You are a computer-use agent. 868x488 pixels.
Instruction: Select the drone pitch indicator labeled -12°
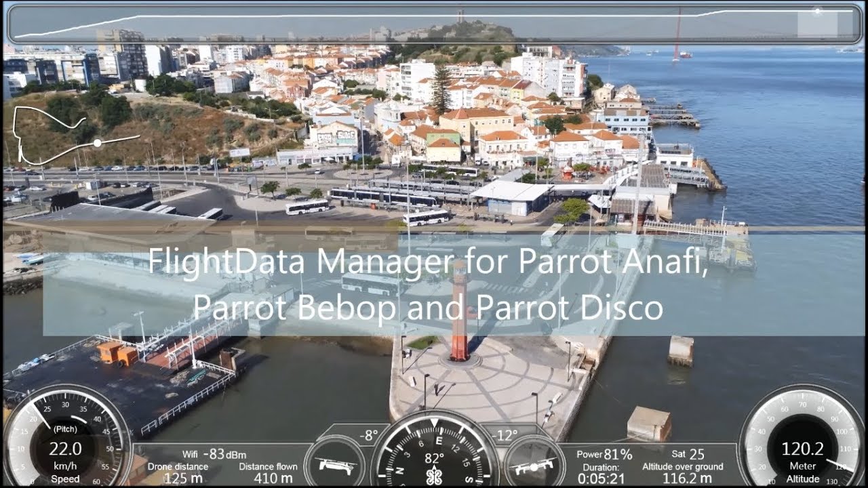(535, 462)
